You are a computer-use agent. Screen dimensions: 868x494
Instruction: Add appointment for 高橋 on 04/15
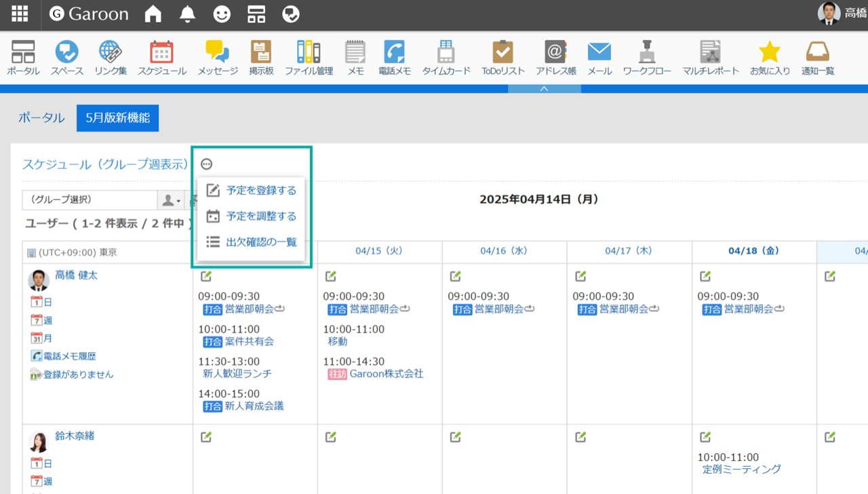pos(331,276)
